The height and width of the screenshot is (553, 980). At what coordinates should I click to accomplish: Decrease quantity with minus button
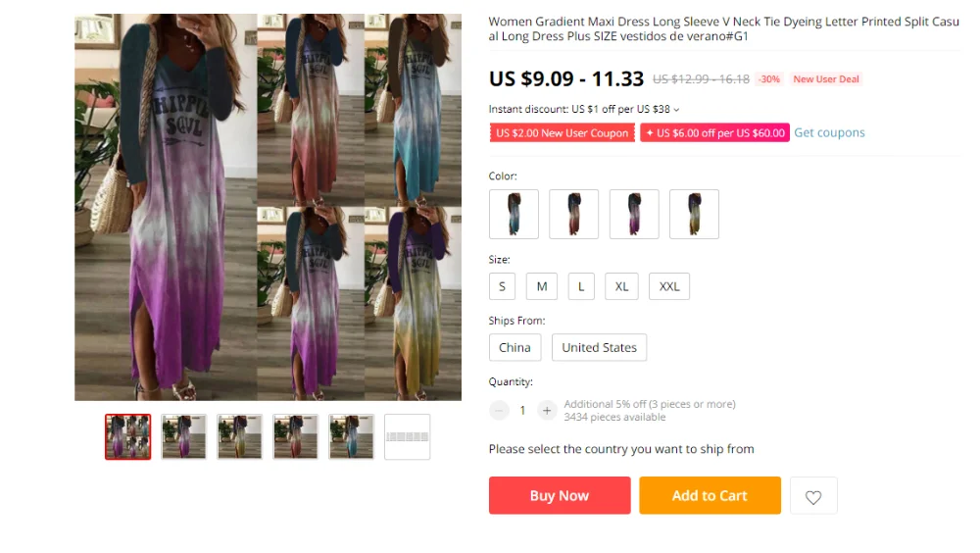(499, 411)
